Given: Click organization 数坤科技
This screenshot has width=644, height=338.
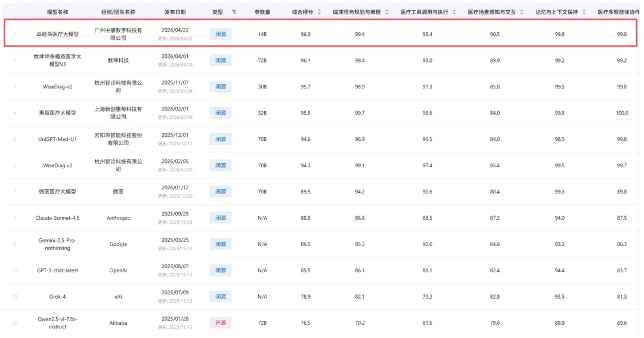Looking at the screenshot, I should click(118, 60).
